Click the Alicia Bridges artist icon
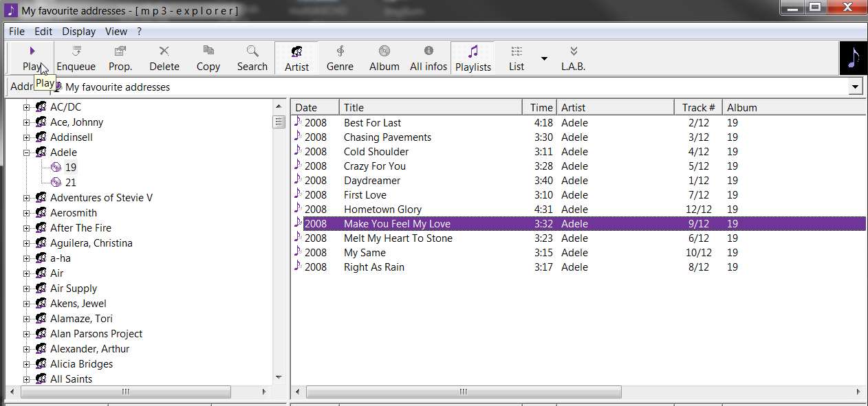The width and height of the screenshot is (868, 406). (x=41, y=364)
